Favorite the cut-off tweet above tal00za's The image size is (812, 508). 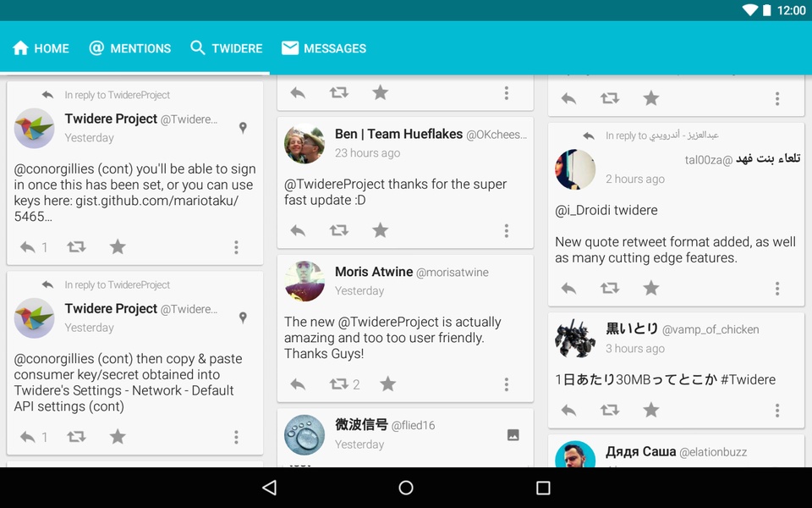[651, 98]
